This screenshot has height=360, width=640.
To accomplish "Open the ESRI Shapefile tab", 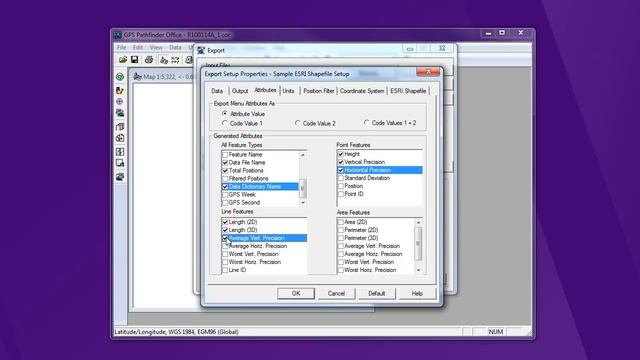I will tap(408, 91).
